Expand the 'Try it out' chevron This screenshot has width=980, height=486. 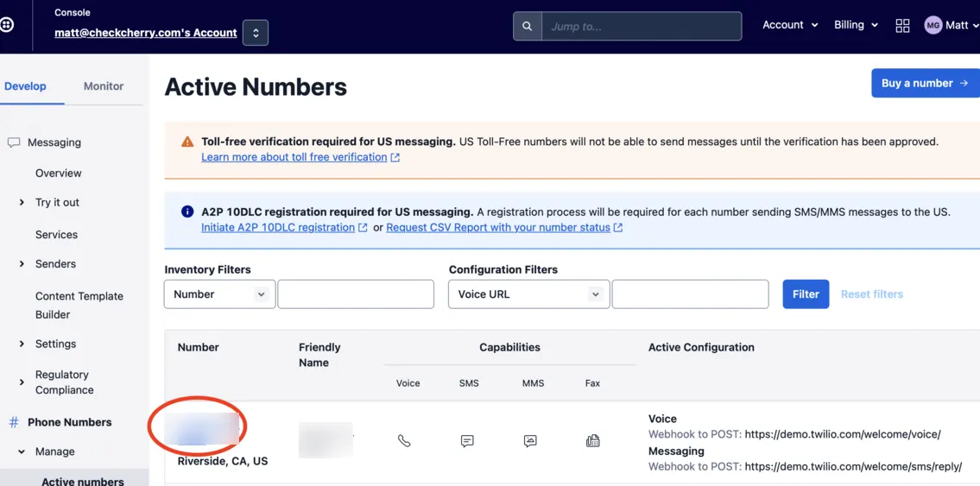(x=22, y=202)
